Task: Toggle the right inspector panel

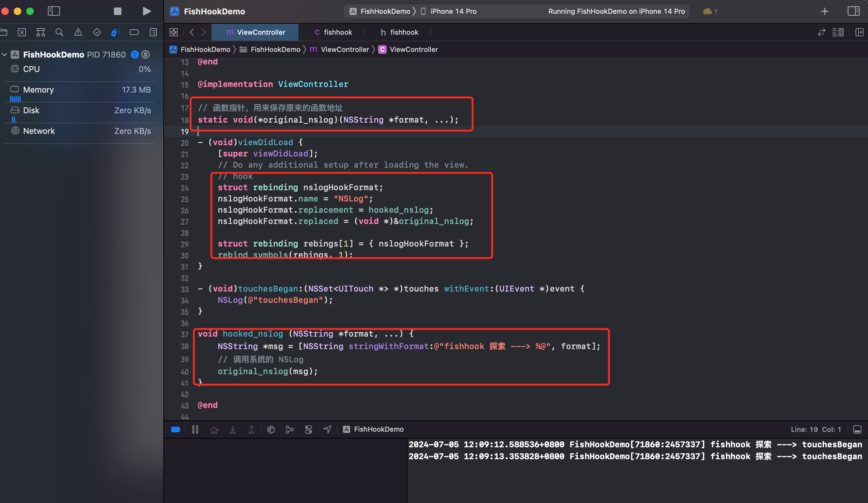Action: coord(854,11)
